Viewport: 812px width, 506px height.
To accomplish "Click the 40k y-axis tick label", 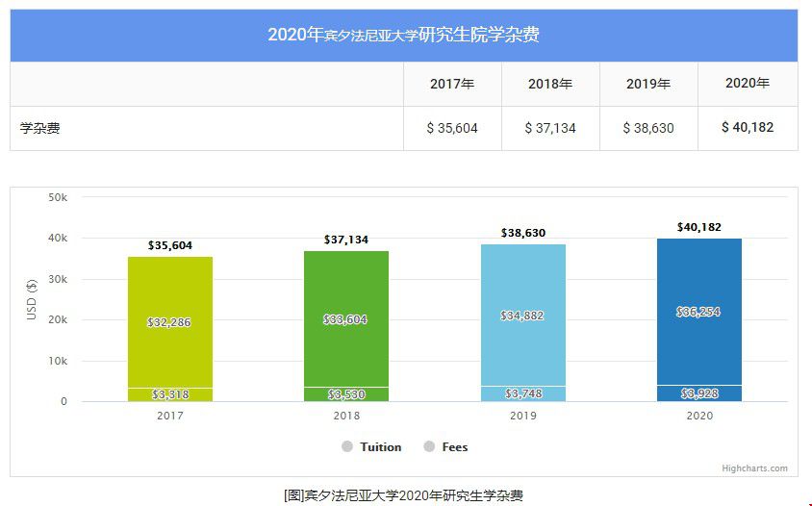I will (x=58, y=239).
